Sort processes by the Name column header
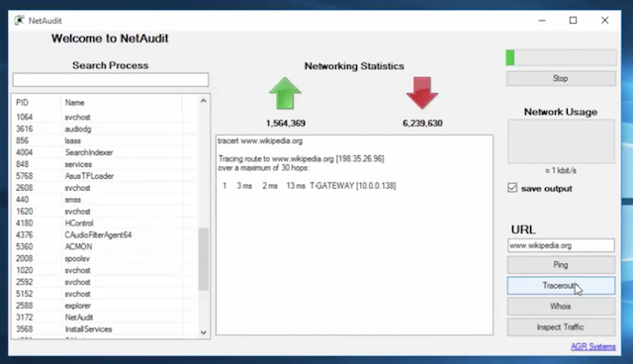 121,103
